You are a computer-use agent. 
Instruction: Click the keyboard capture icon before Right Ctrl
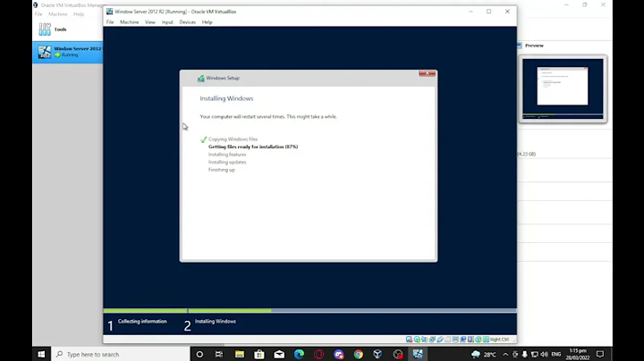coord(487,340)
